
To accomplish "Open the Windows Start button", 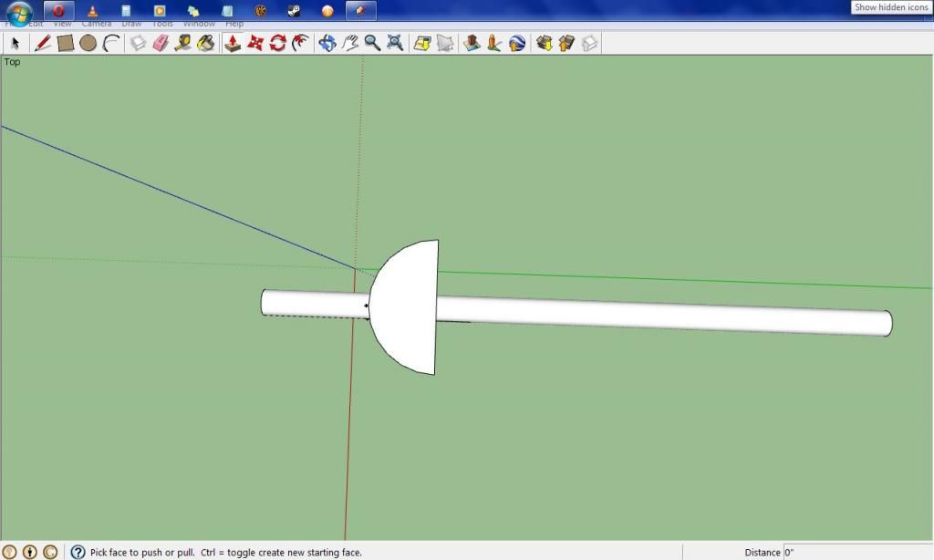I will click(19, 12).
